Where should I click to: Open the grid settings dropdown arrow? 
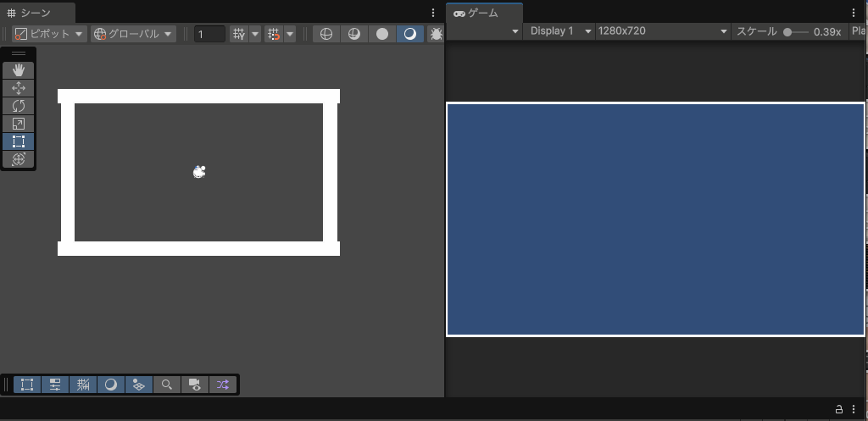coord(255,34)
